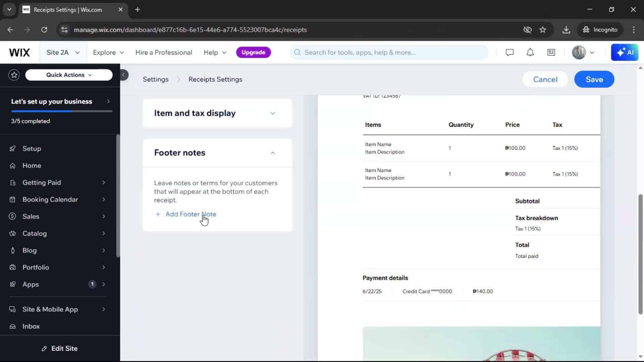Image resolution: width=644 pixels, height=362 pixels.
Task: Click the setup progress bar
Action: (62, 111)
